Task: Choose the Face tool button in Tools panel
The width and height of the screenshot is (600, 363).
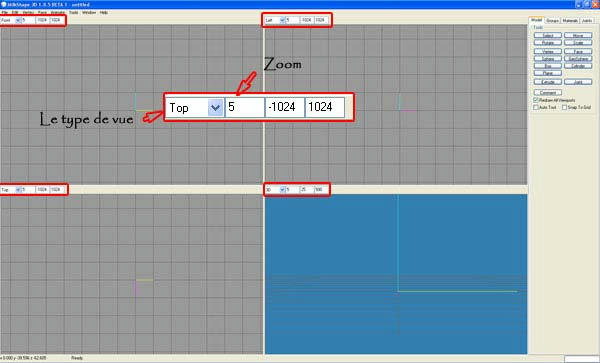Action: [x=578, y=51]
